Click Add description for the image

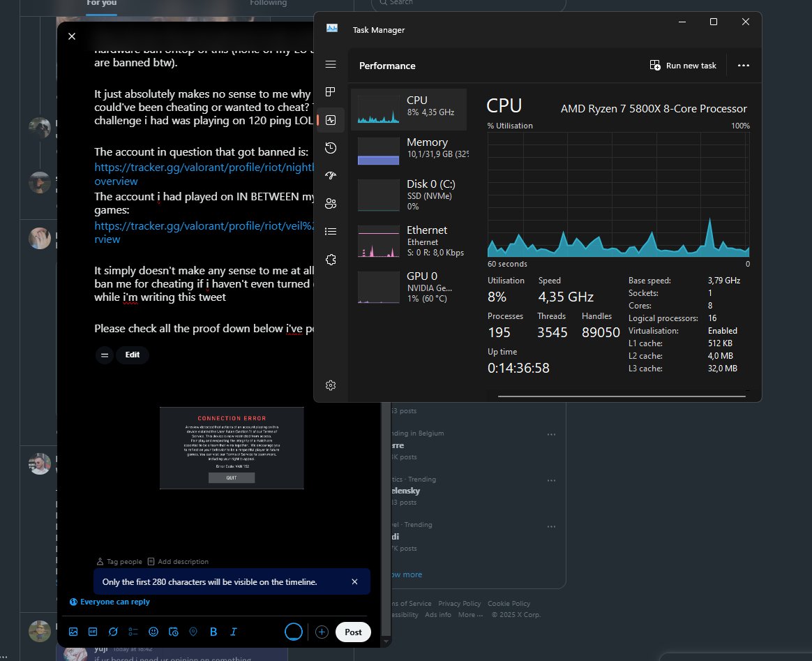pyautogui.click(x=178, y=562)
